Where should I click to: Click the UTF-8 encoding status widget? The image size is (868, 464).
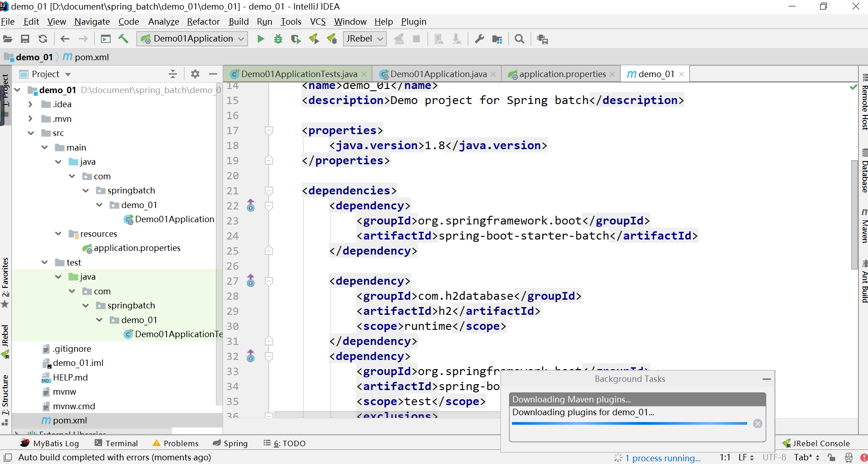[x=774, y=457]
